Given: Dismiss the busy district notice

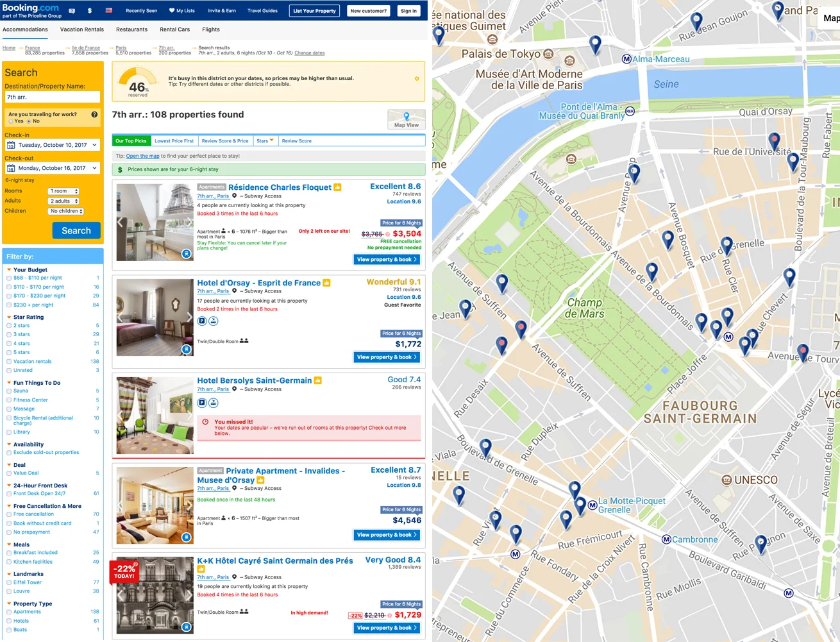Looking at the screenshot, I should coord(417,79).
